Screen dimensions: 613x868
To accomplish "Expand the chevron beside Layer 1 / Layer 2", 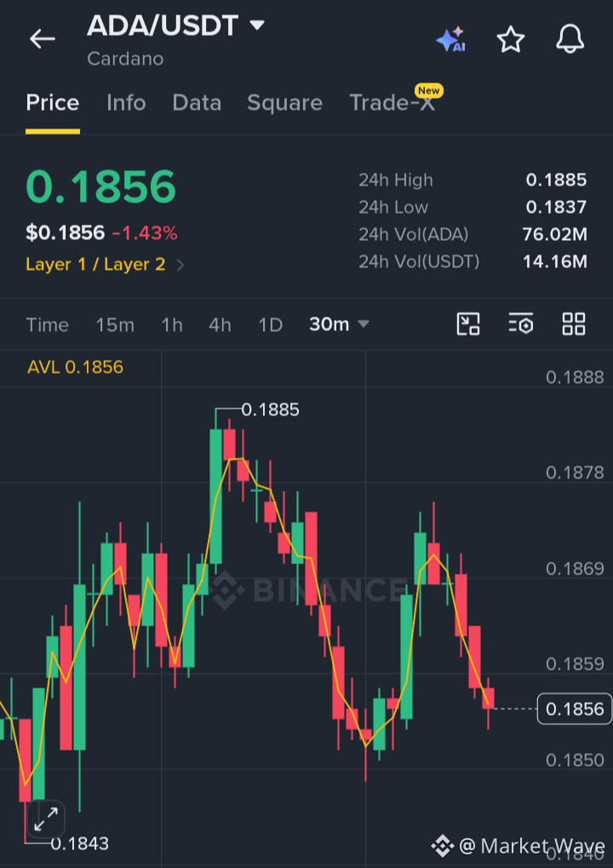I will point(180,266).
